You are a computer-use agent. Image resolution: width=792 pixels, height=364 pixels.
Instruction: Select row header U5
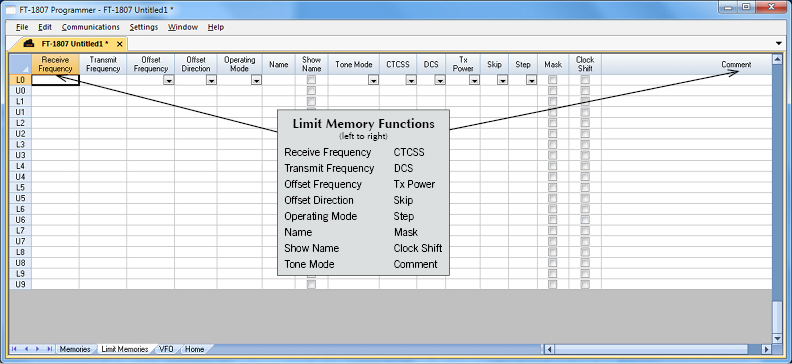(x=20, y=198)
